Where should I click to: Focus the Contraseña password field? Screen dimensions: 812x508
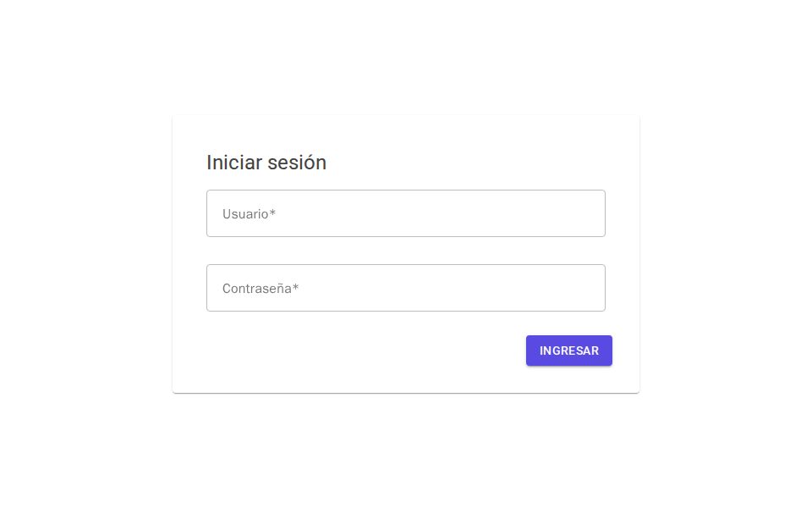[x=406, y=288]
